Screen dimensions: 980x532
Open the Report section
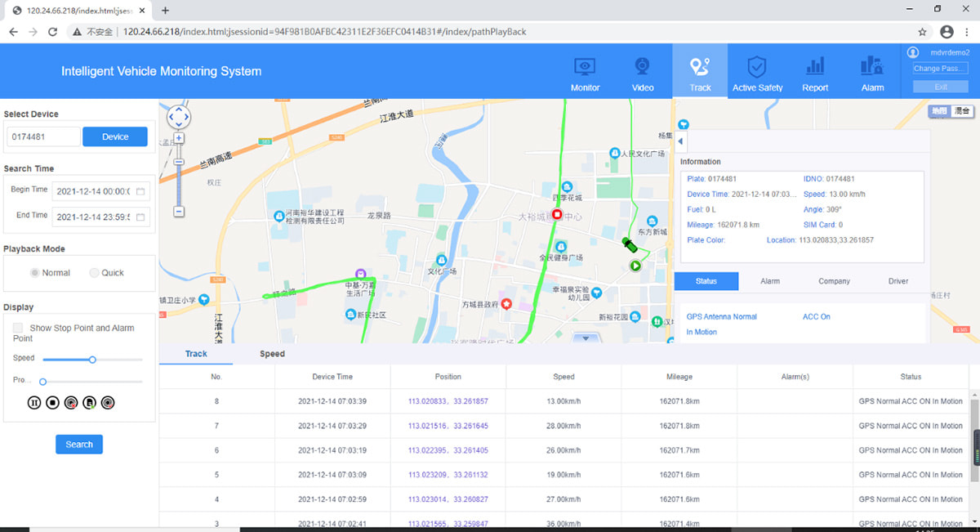[815, 74]
